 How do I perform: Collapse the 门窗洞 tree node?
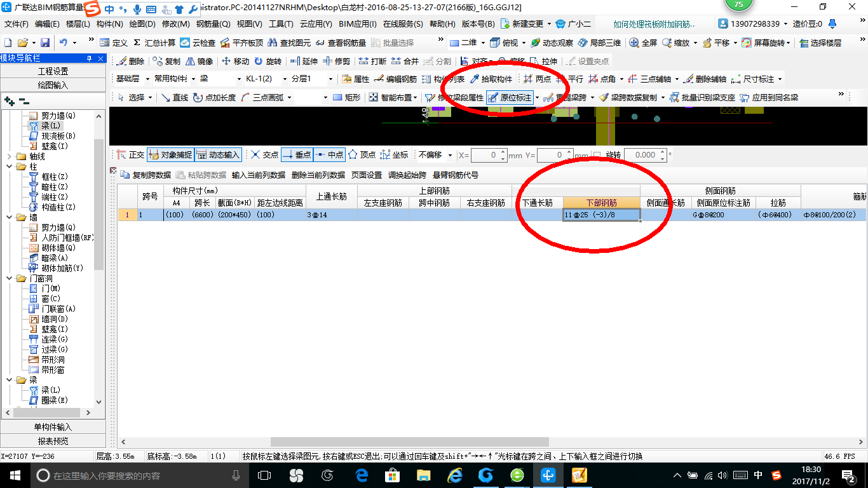click(9, 278)
